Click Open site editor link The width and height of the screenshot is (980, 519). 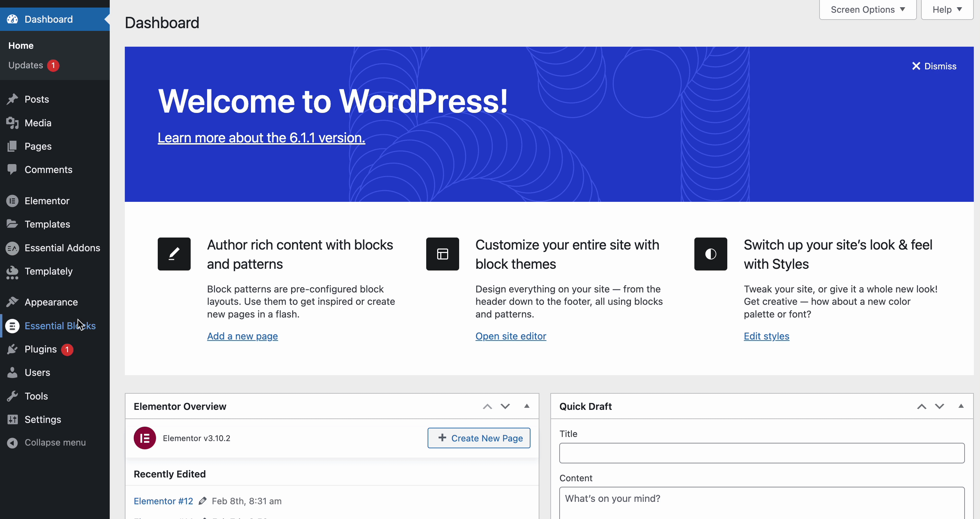tap(511, 336)
